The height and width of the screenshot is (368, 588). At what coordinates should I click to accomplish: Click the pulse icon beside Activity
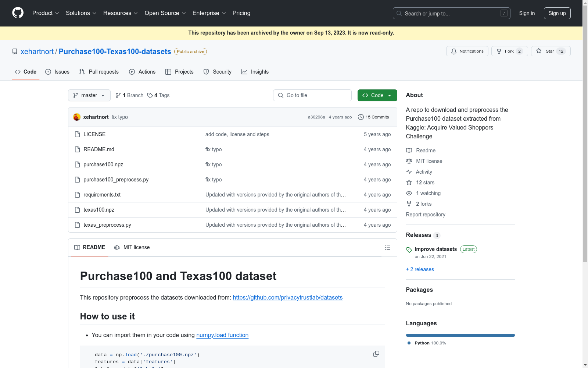(409, 172)
